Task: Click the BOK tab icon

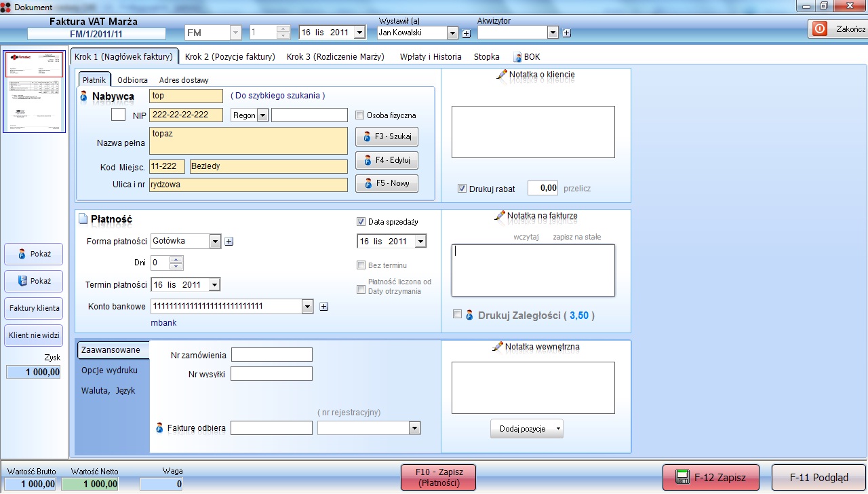Action: coord(517,57)
